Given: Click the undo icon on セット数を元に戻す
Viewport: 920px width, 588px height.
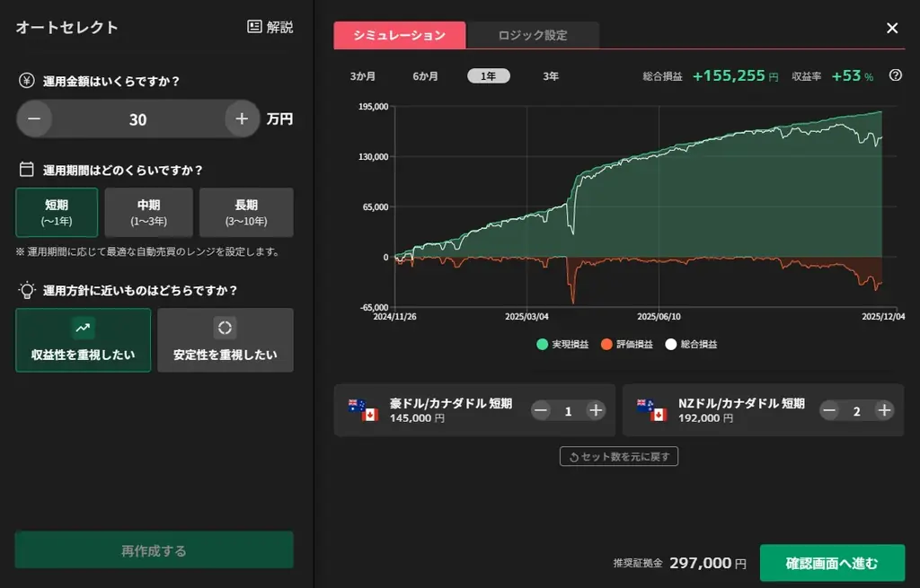Looking at the screenshot, I should [576, 455].
